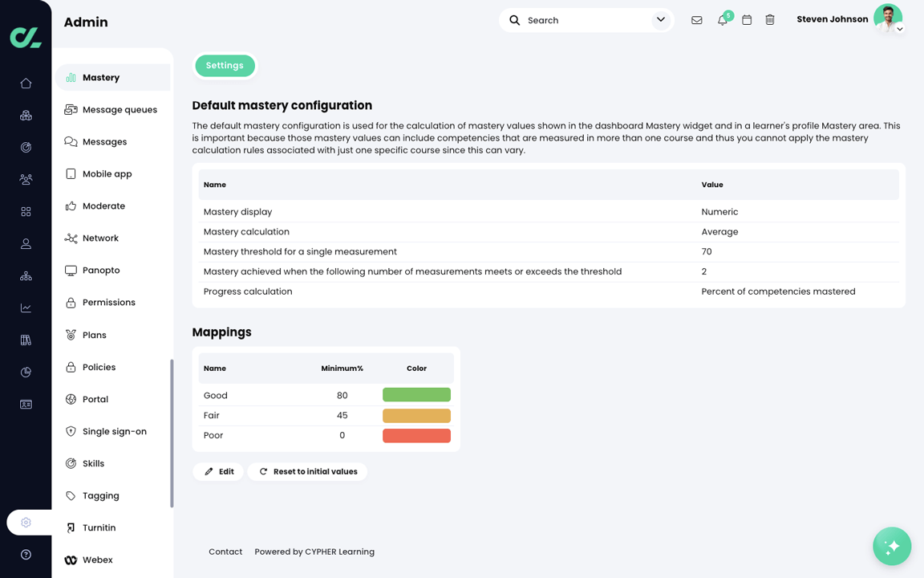Click the CYPHER Learning logo

(x=25, y=36)
